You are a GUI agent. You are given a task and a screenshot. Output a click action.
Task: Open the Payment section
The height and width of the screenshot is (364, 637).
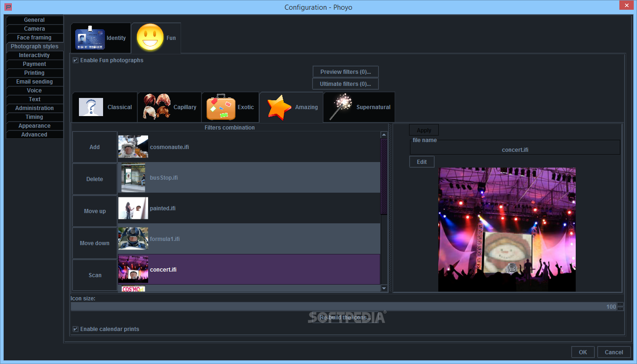point(34,64)
